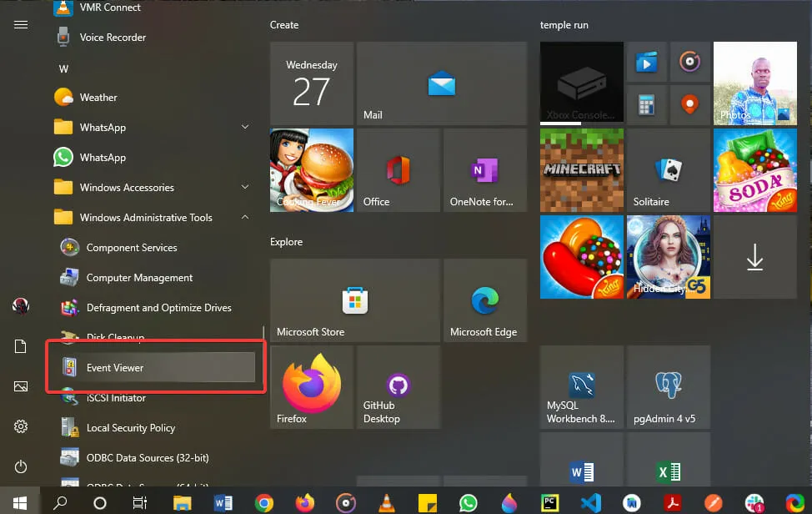Expand the Windows Accessories folder
The height and width of the screenshot is (514, 812).
(245, 188)
